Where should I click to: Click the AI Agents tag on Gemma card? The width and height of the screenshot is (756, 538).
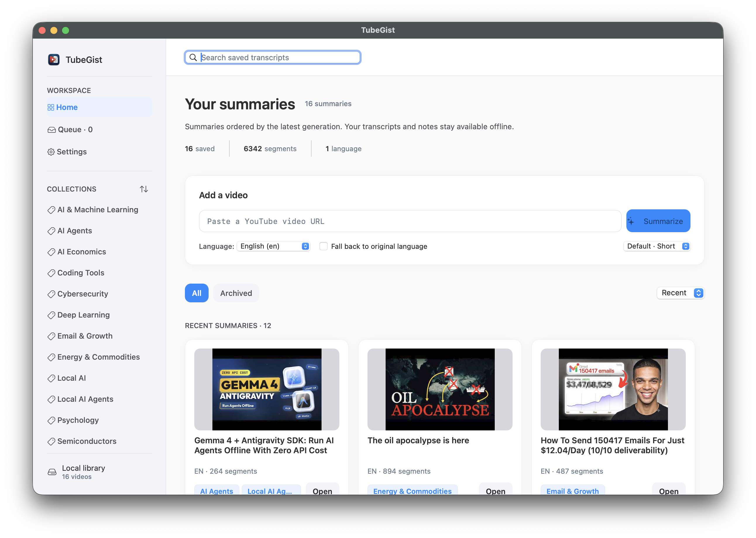[217, 491]
